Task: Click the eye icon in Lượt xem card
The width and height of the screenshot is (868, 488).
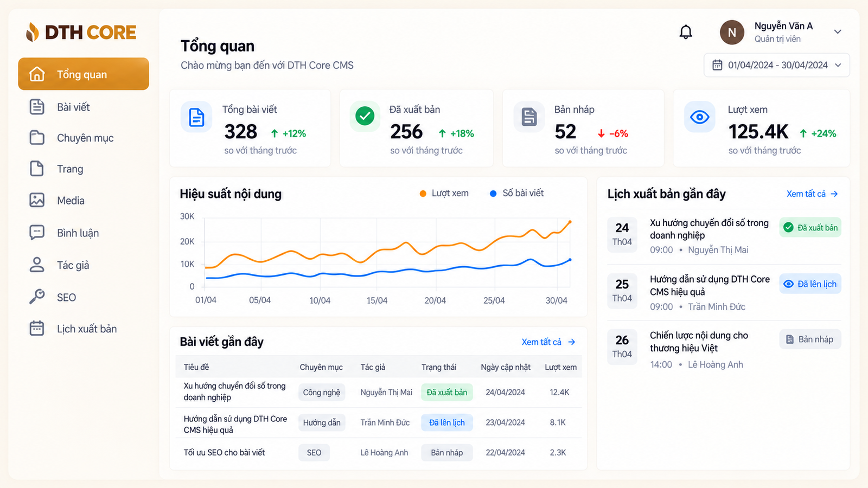Action: click(x=700, y=117)
